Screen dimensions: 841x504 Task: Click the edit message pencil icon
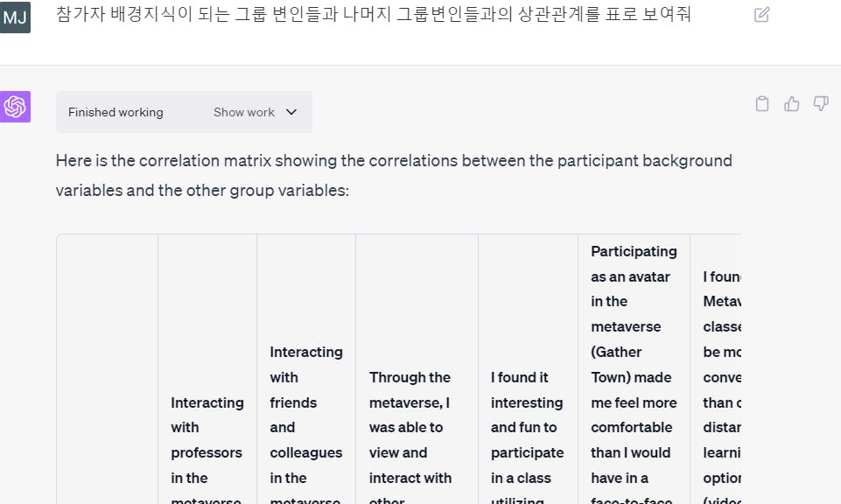tap(761, 15)
